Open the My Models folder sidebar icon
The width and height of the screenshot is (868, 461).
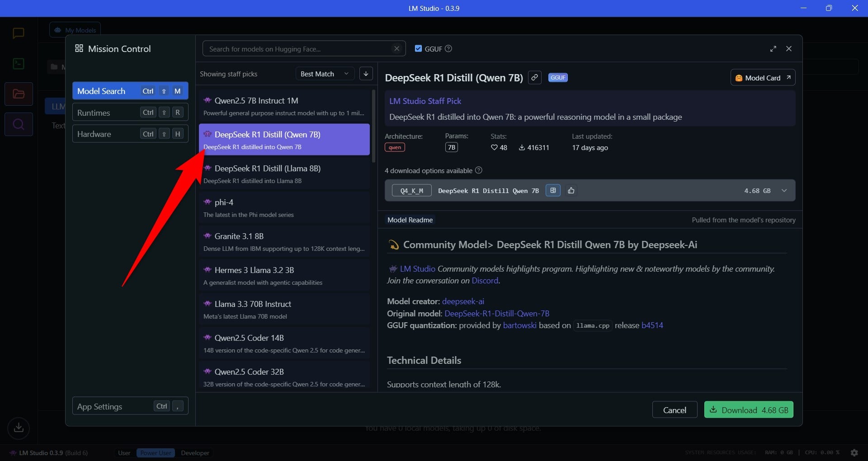(19, 94)
